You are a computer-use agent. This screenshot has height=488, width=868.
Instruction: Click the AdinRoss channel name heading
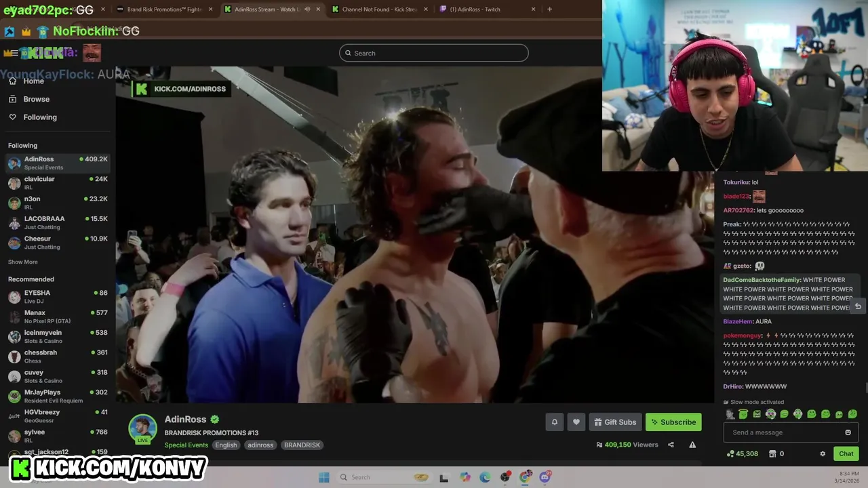coord(185,420)
